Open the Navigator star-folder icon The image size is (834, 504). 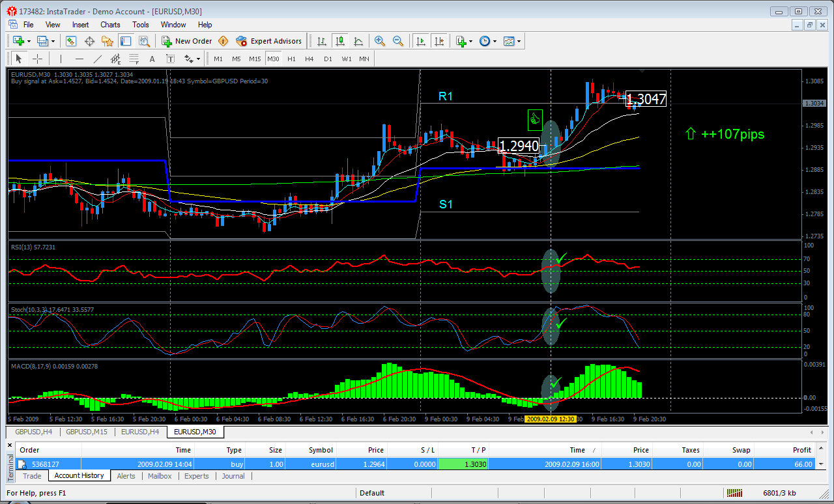click(108, 41)
